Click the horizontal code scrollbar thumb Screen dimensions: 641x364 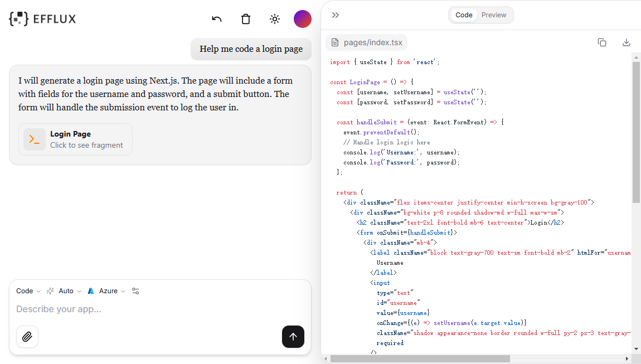(420, 358)
